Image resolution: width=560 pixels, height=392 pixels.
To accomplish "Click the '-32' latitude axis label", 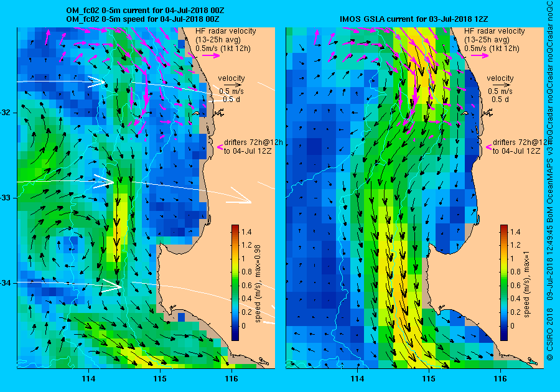I will (x=6, y=113).
